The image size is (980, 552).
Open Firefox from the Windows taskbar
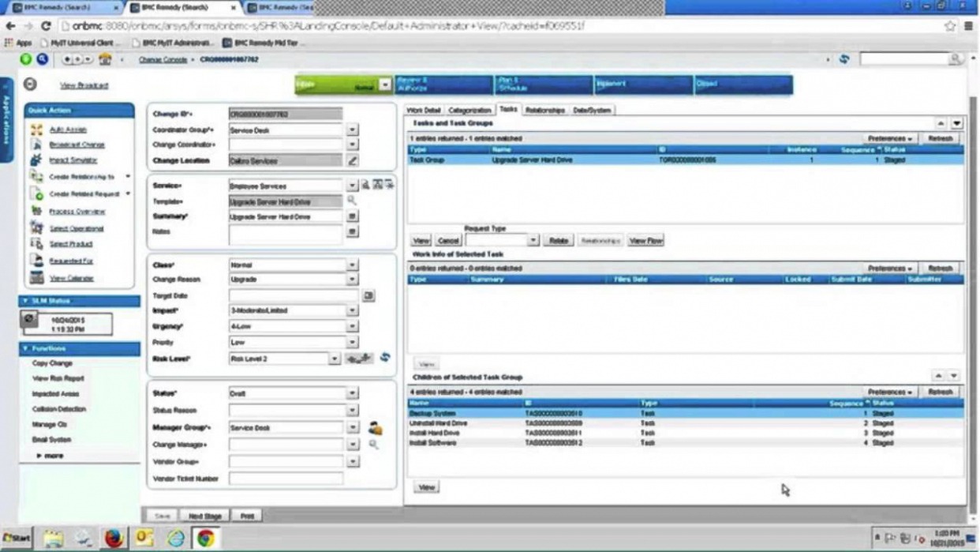pyautogui.click(x=114, y=539)
